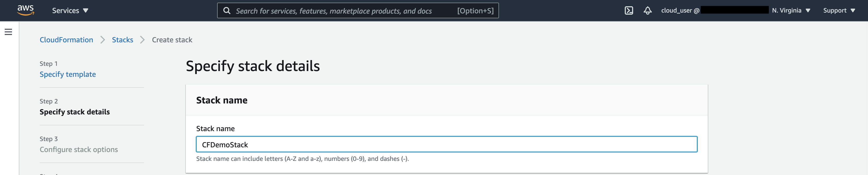Click the Create stack breadcrumb text
This screenshot has height=175, width=868.
point(172,40)
